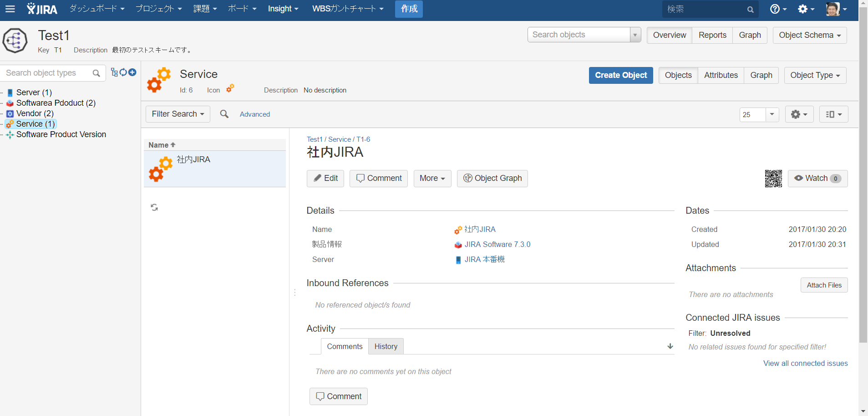Show the object type hierarchy tree view
Screen dimensions: 868x416
(114, 72)
